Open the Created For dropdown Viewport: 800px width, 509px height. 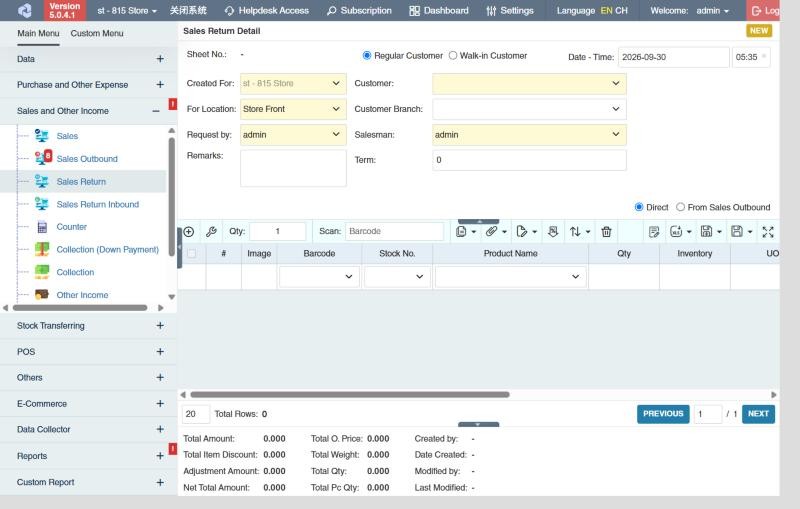pos(293,83)
